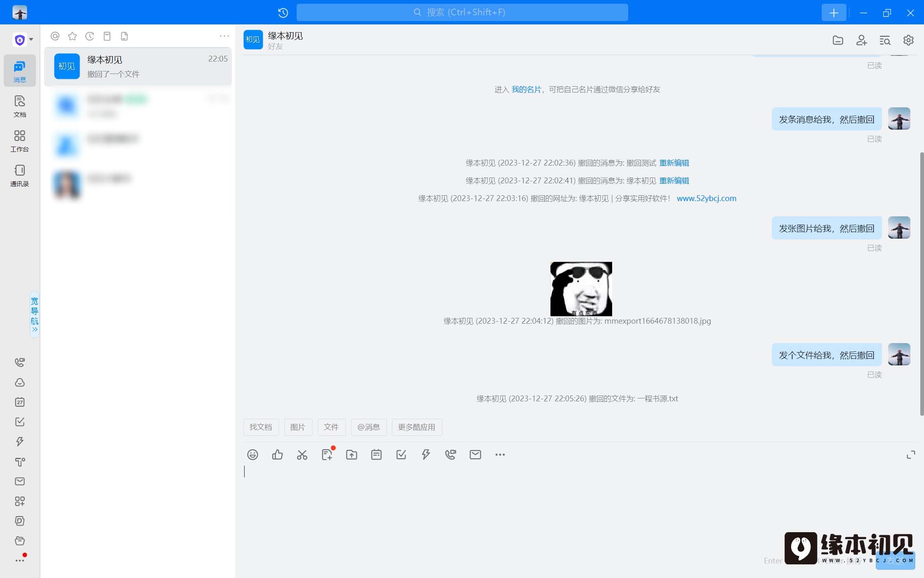Click the 图片 quick button
The width and height of the screenshot is (924, 578).
298,427
